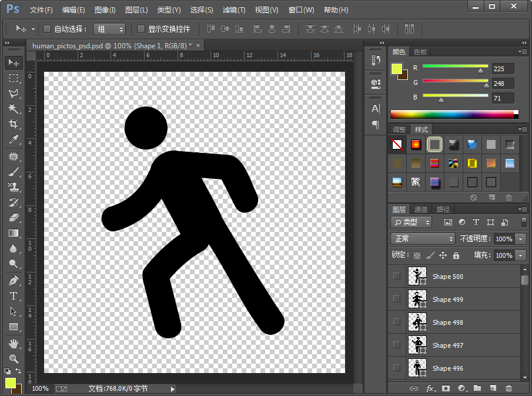
Task: Select the Crop tool
Action: [14, 124]
